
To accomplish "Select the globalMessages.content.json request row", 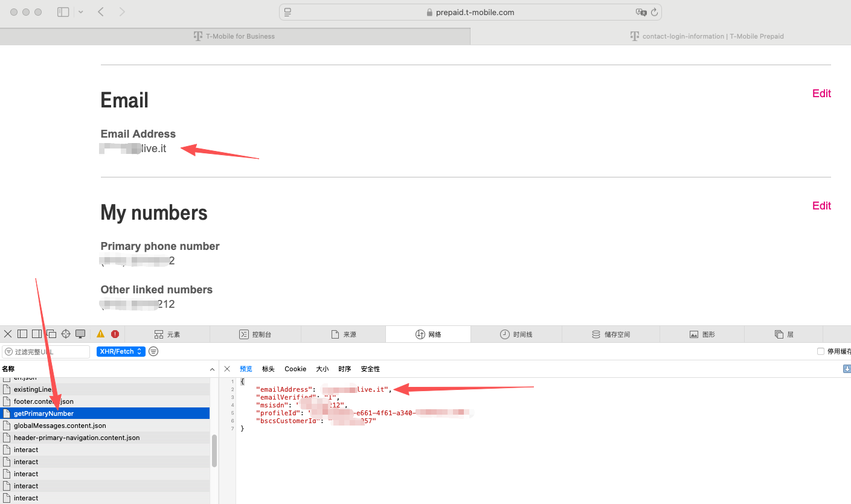I will click(105, 426).
